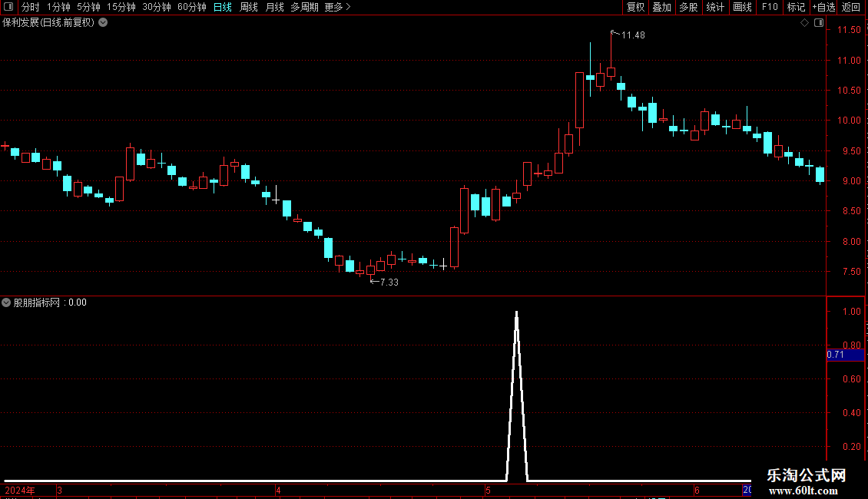
Task: Open the 多周期 multi-period view
Action: click(x=304, y=7)
